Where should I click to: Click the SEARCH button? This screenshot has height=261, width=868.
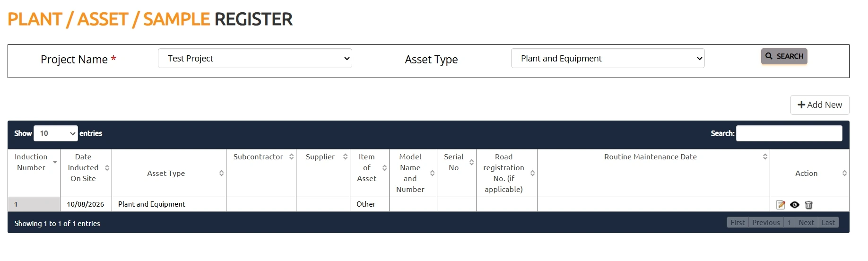tap(784, 56)
